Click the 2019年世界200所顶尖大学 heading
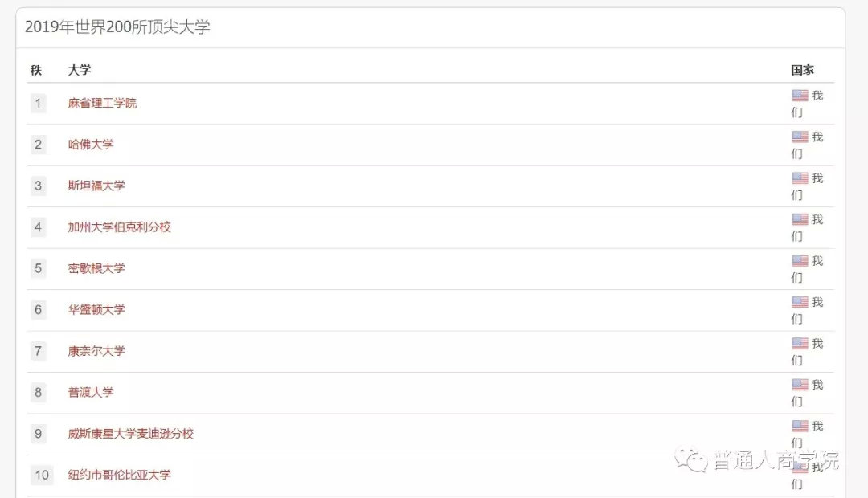This screenshot has height=498, width=868. [x=117, y=27]
